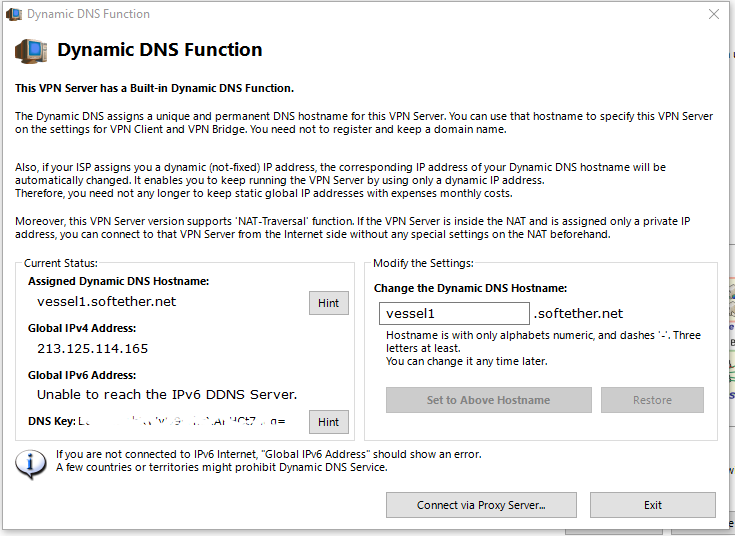Screen dimensions: 735x536
Task: Click the blue info speech bubble icon
Action: [x=30, y=464]
